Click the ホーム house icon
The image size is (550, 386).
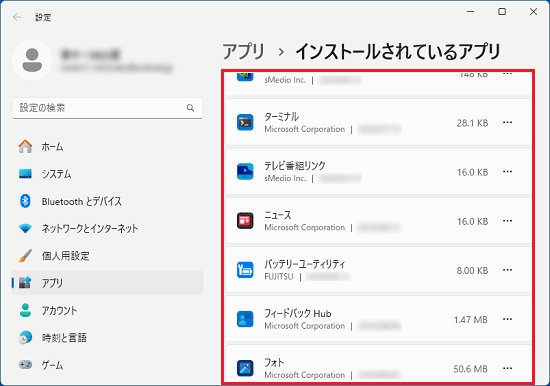click(25, 146)
